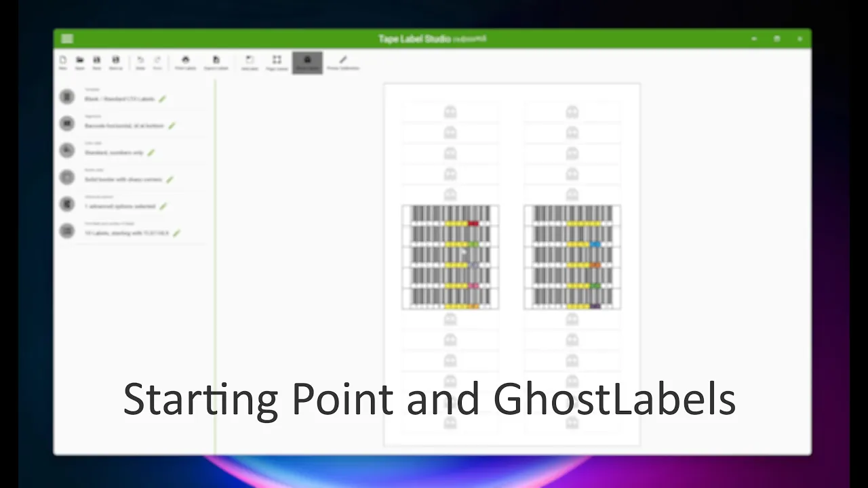Click pencil beside advanced options selected
The width and height of the screenshot is (868, 488).
tap(163, 206)
